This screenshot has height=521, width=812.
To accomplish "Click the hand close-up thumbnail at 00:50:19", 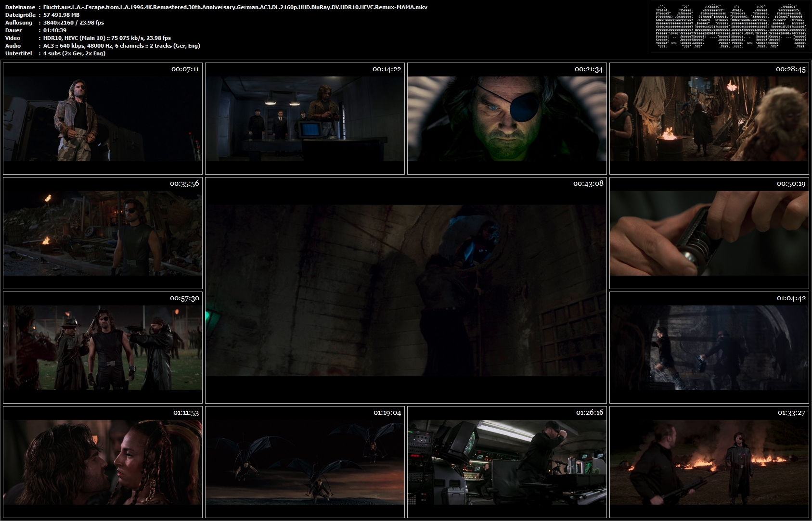I will point(709,233).
